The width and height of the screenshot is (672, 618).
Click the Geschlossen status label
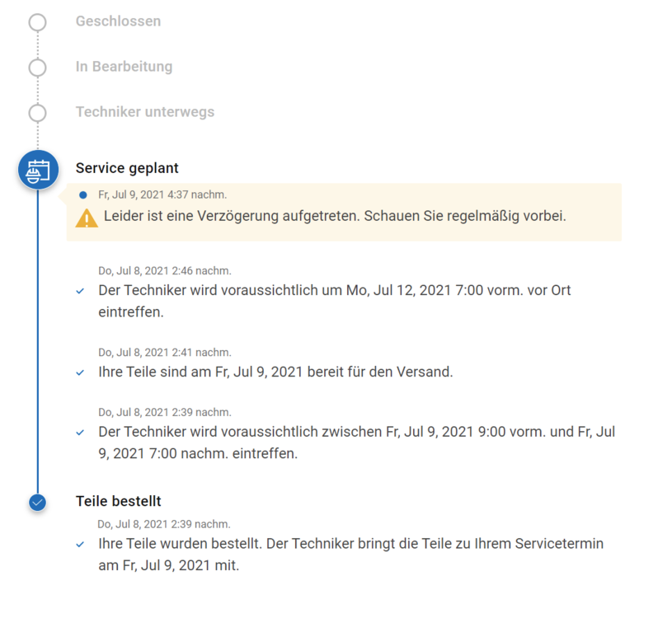click(x=118, y=21)
